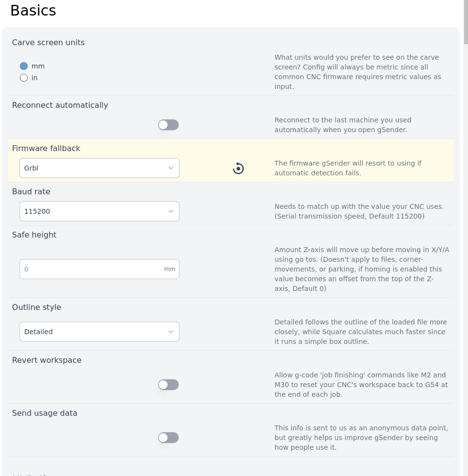This screenshot has width=468, height=476.
Task: Click the Carve screen units label
Action: point(48,43)
